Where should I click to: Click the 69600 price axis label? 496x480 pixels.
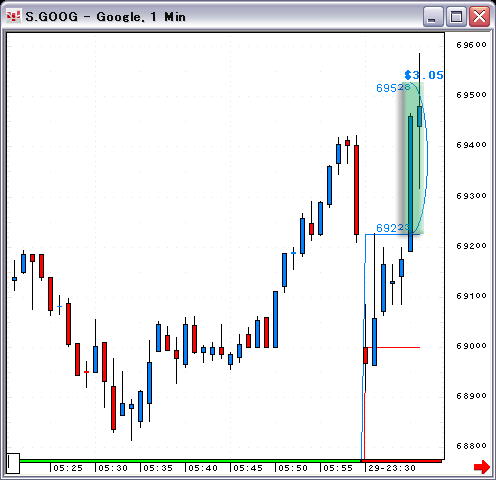coord(471,45)
